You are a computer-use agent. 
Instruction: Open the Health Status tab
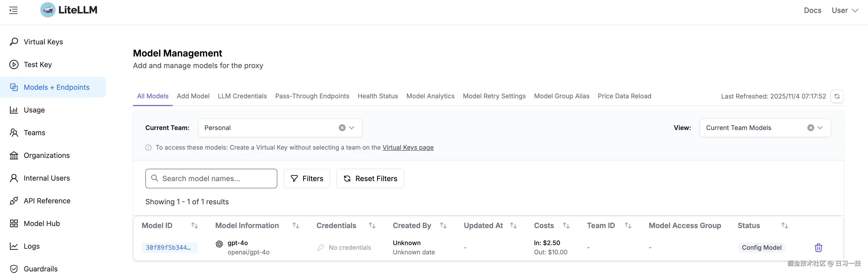point(378,96)
